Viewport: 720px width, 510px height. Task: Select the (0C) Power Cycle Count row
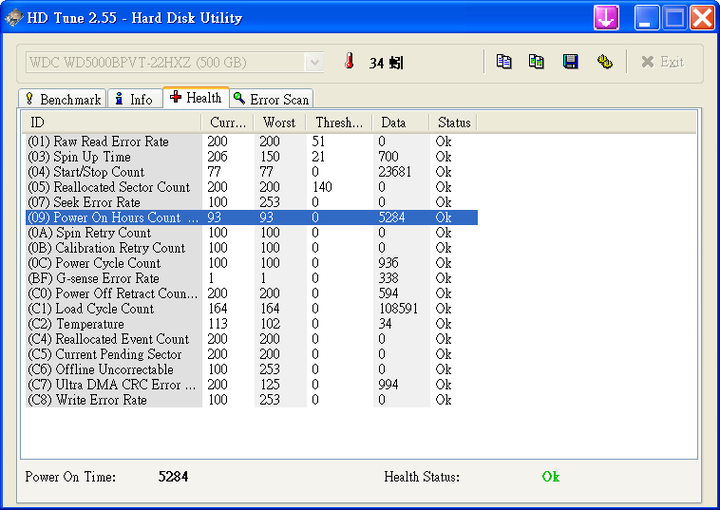tap(252, 263)
